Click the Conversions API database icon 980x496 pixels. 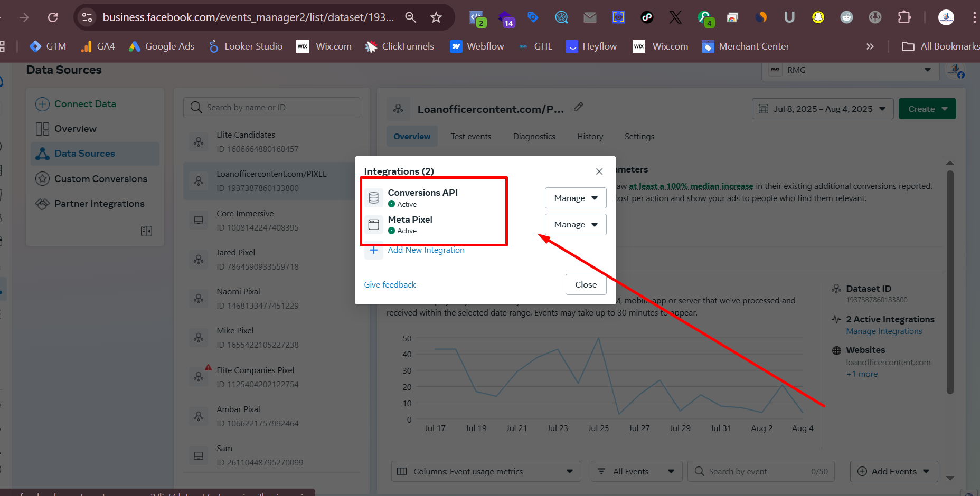(374, 198)
